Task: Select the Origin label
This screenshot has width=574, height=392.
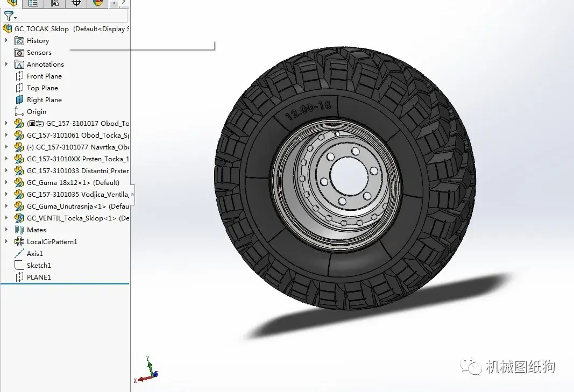Action: coord(37,112)
